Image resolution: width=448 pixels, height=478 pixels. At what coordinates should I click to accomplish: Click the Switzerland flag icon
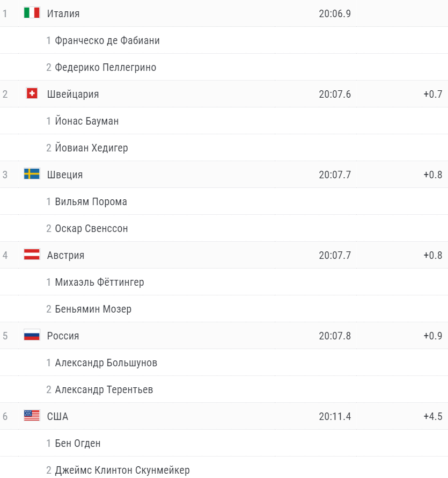[x=32, y=93]
